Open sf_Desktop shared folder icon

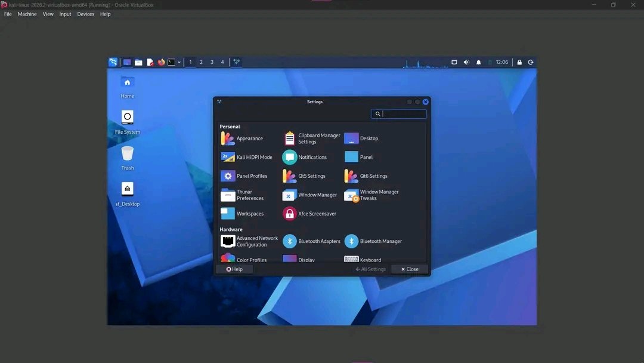pyautogui.click(x=128, y=194)
